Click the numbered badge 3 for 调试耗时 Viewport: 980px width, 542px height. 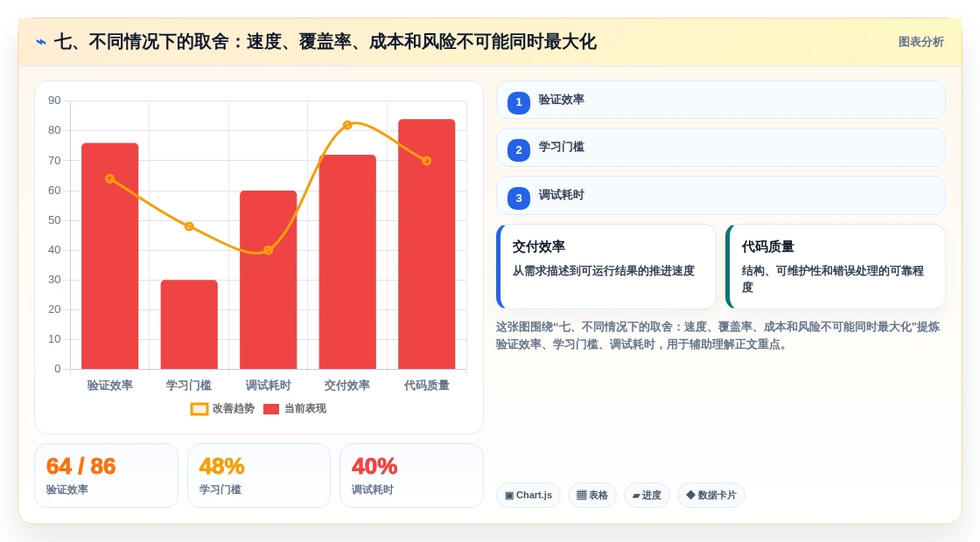click(x=519, y=198)
